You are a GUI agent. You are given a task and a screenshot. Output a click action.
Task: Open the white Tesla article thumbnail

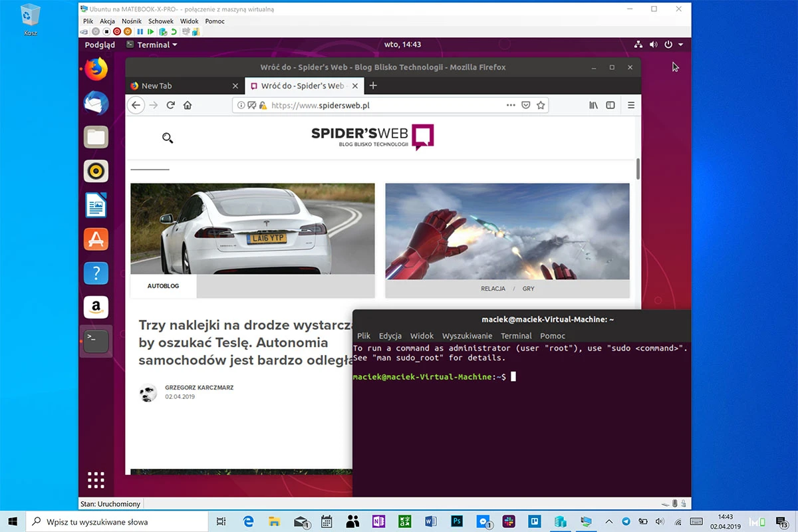click(253, 229)
